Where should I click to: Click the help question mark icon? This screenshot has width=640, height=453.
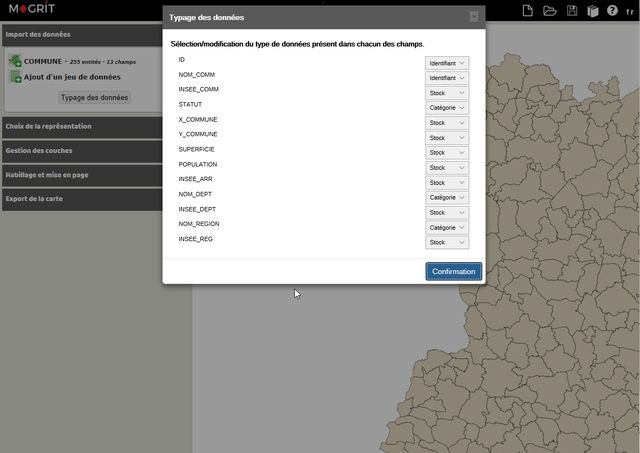pyautogui.click(x=612, y=11)
